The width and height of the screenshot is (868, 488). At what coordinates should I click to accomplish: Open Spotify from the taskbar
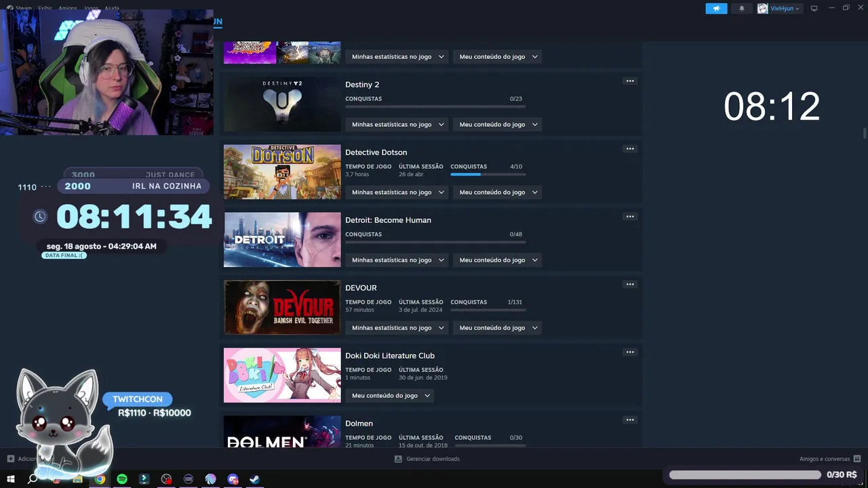pos(122,479)
